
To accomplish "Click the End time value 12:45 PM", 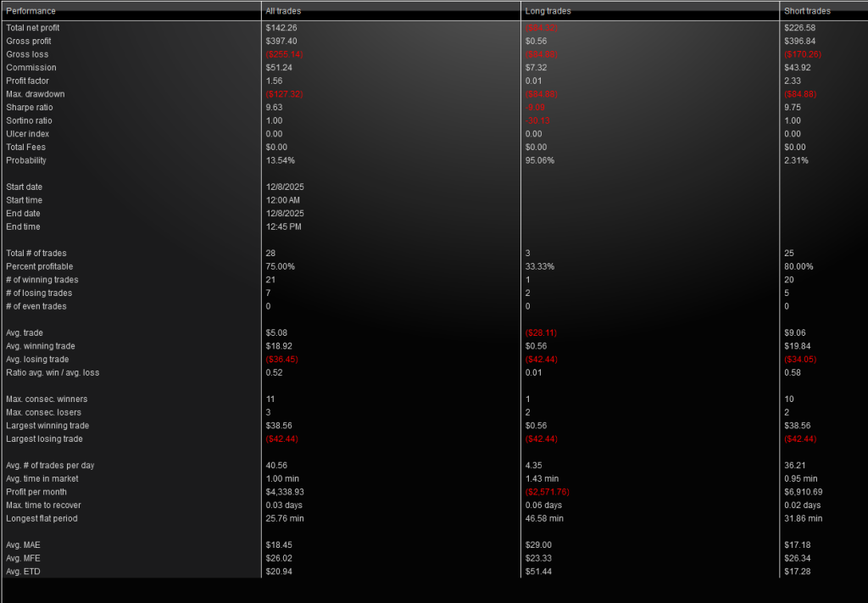I will 283,227.
